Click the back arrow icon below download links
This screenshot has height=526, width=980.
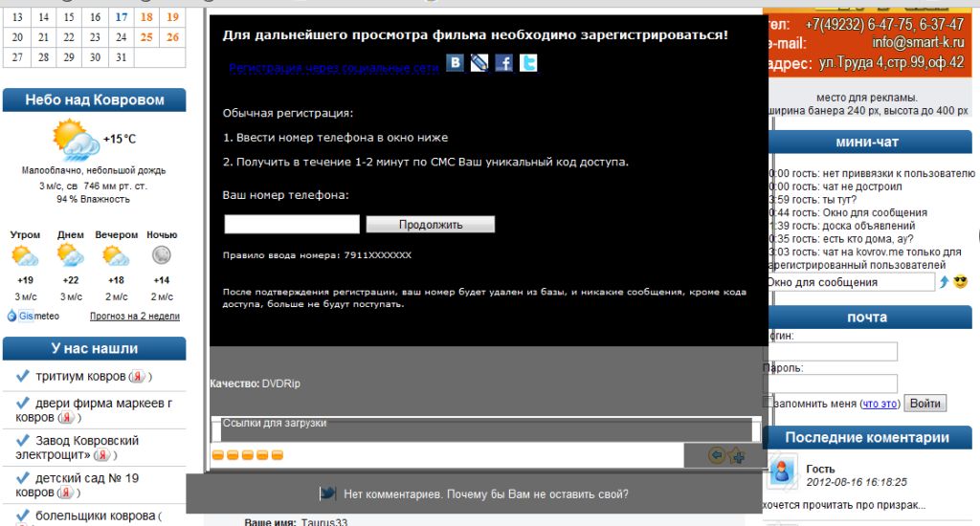[x=716, y=455]
